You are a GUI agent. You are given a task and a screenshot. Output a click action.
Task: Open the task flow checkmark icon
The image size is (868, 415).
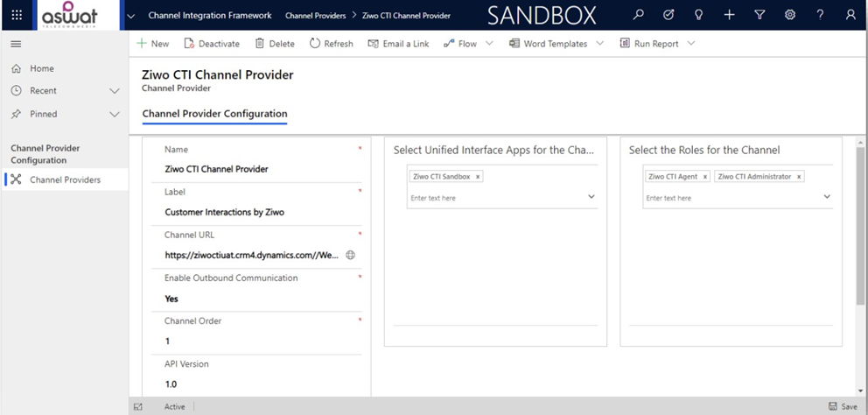click(668, 15)
